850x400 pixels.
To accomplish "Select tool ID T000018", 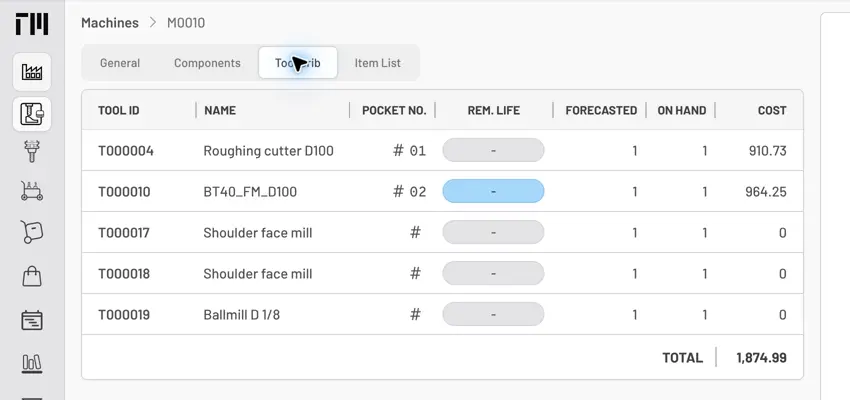I will (x=124, y=274).
